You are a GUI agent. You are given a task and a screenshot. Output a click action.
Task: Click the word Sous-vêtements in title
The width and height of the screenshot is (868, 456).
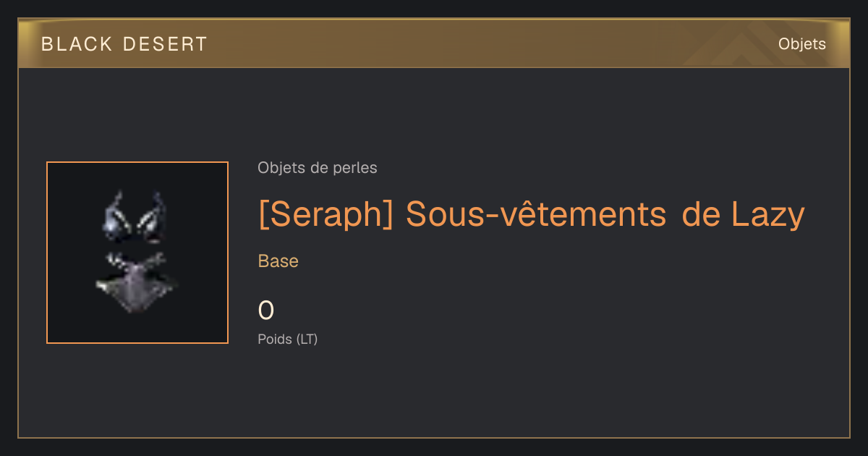point(536,214)
